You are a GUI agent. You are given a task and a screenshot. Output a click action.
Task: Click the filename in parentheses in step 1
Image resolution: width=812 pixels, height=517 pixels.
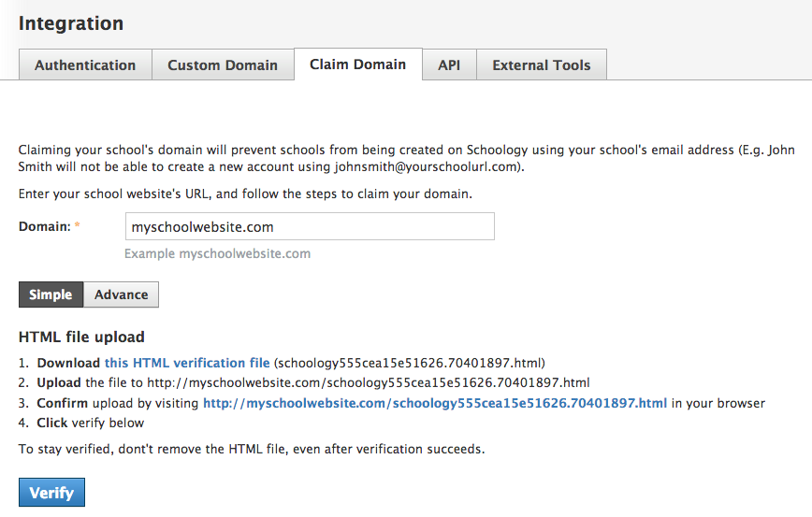410,363
